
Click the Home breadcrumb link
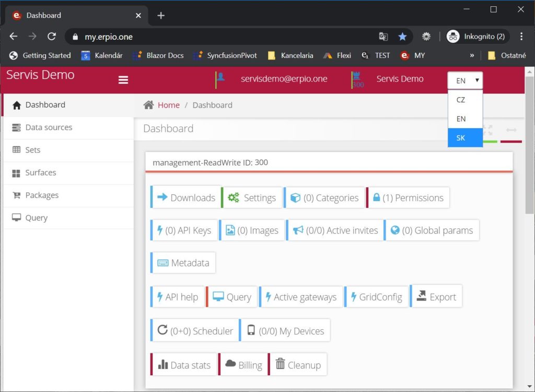(x=168, y=105)
